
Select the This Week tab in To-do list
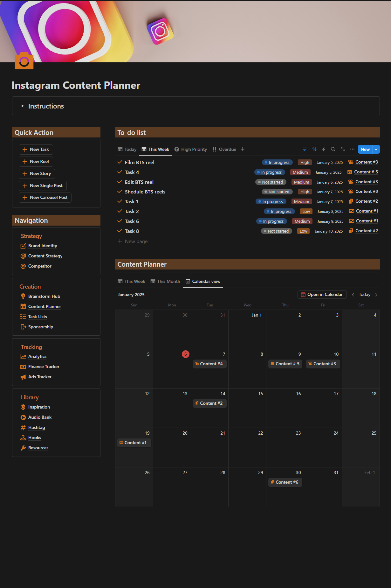point(155,149)
